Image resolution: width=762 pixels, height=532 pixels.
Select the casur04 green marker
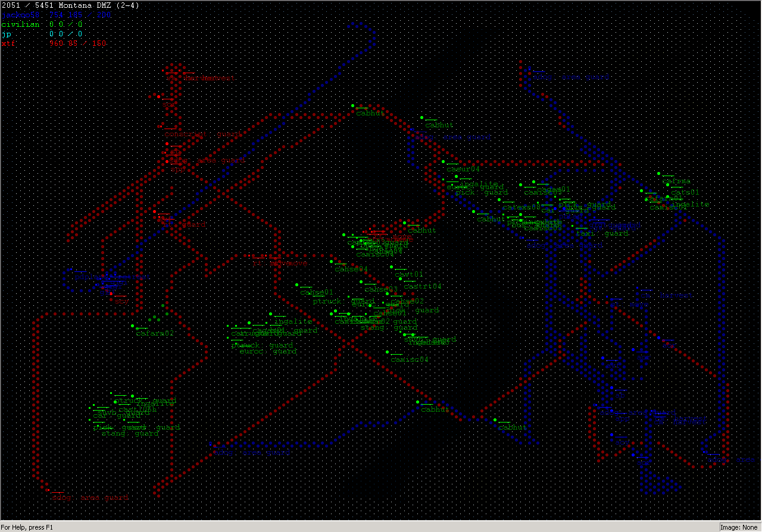pyautogui.click(x=443, y=161)
